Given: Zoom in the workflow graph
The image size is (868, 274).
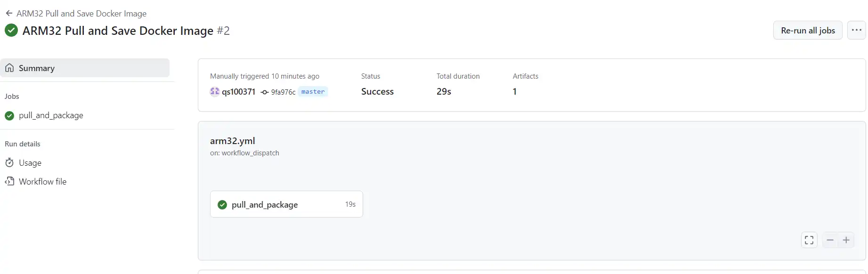Looking at the screenshot, I should (x=846, y=240).
